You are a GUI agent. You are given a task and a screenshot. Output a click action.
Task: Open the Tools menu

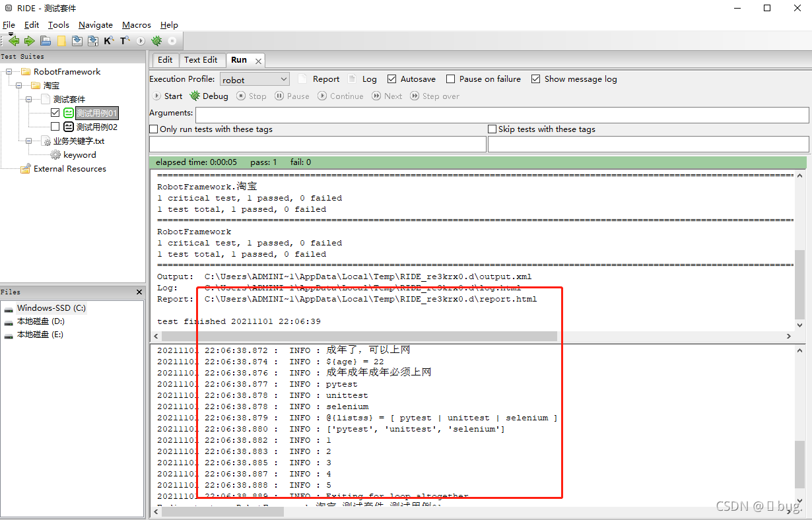[x=59, y=24]
